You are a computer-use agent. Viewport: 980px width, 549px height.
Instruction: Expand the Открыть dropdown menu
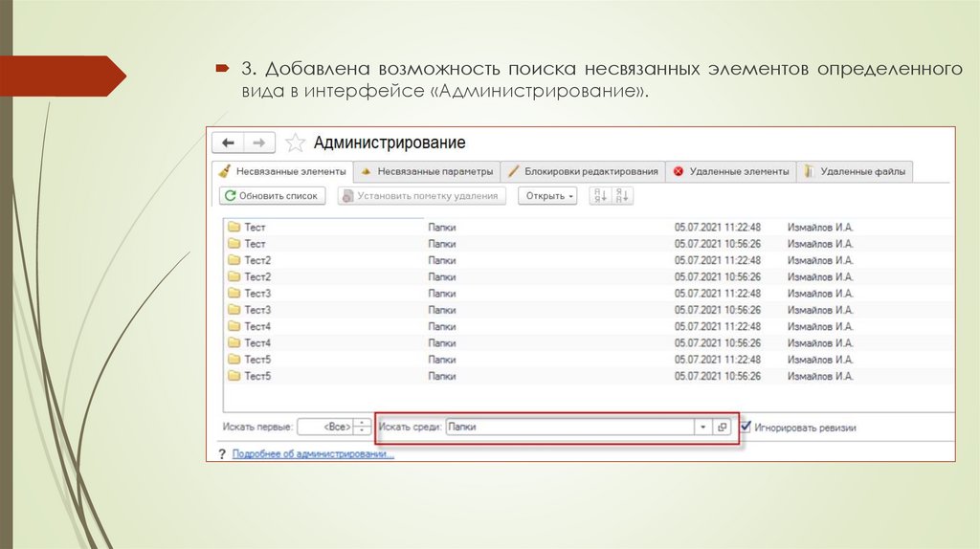coord(548,196)
